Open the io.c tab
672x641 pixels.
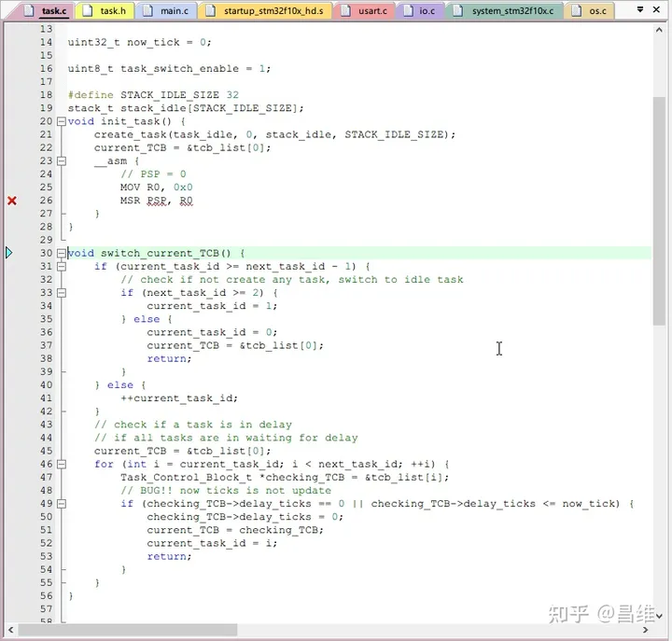tap(420, 10)
